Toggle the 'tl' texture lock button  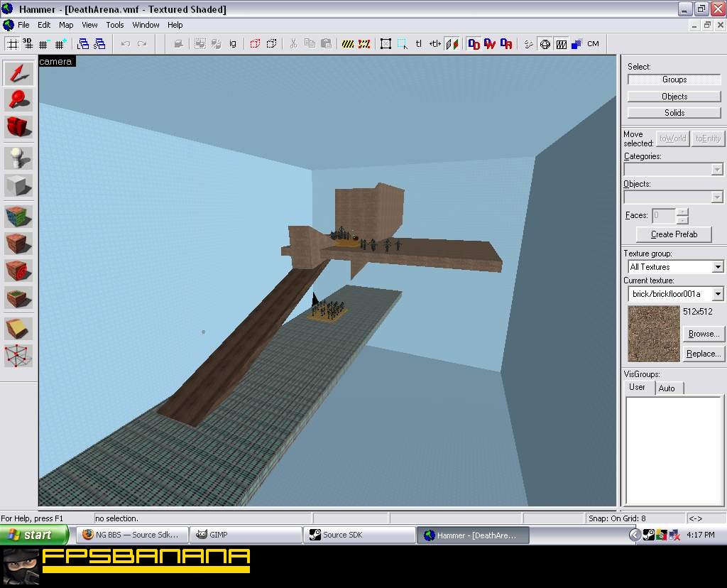tap(419, 44)
